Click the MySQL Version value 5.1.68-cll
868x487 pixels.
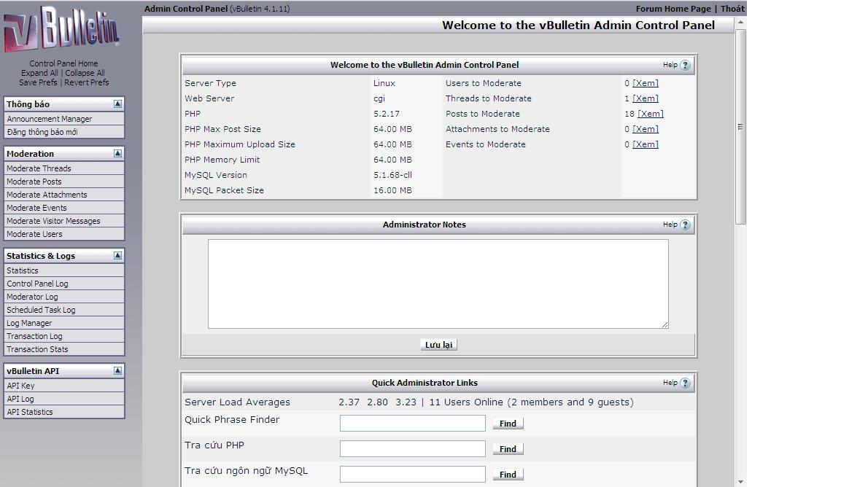392,175
